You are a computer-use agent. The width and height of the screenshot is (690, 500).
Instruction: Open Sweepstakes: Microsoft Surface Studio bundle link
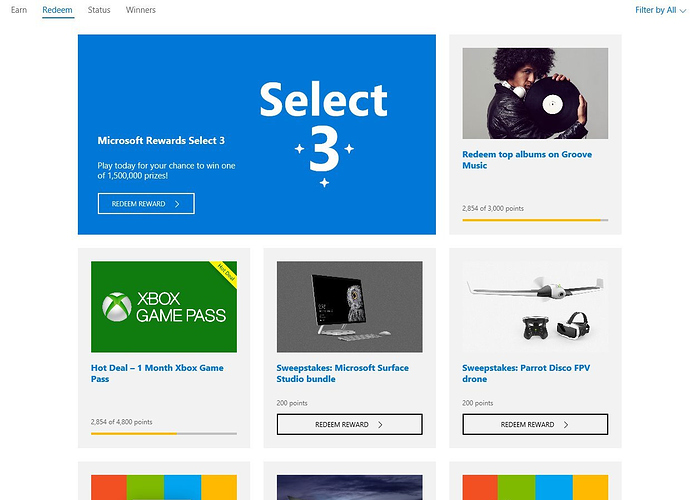342,373
